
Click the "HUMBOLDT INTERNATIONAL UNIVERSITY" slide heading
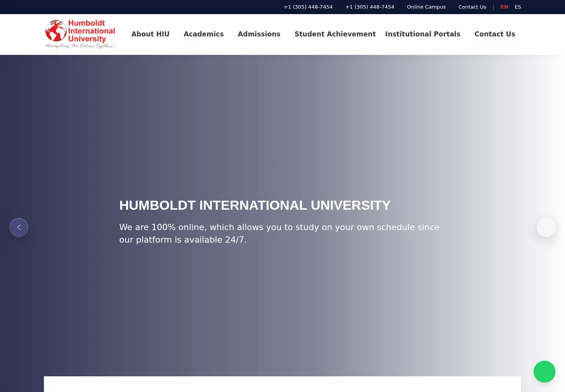coord(255,205)
